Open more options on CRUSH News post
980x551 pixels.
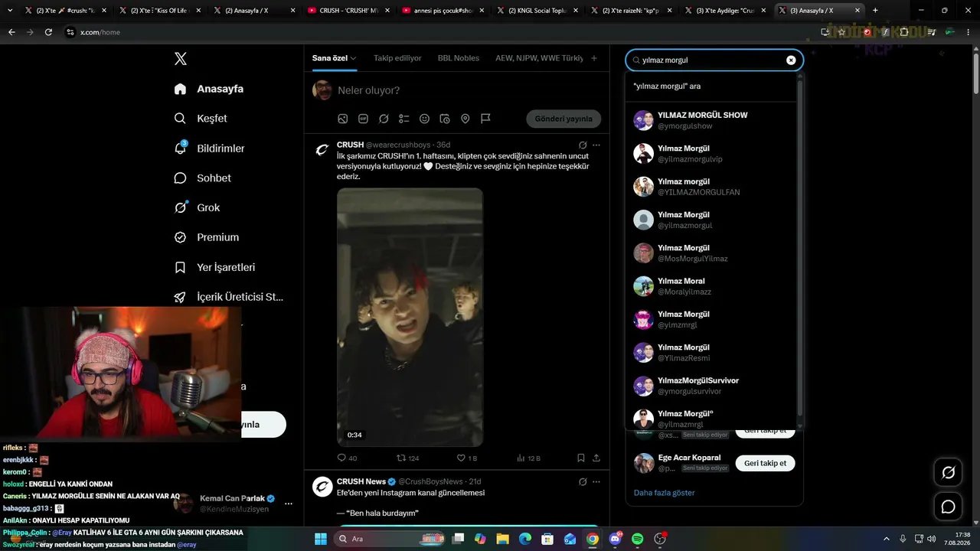[x=596, y=481]
